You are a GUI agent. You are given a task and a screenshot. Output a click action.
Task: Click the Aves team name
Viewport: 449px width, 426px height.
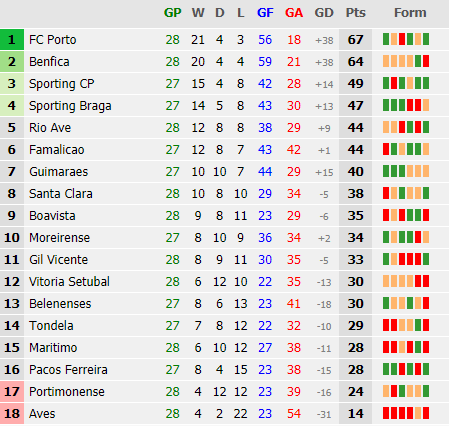tap(42, 414)
